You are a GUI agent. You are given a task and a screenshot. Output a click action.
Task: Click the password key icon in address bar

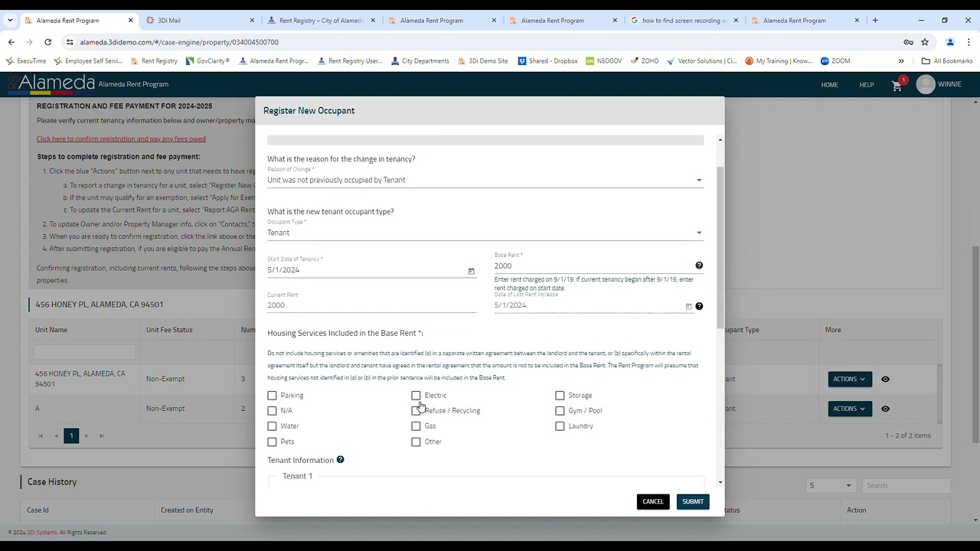[x=908, y=42]
